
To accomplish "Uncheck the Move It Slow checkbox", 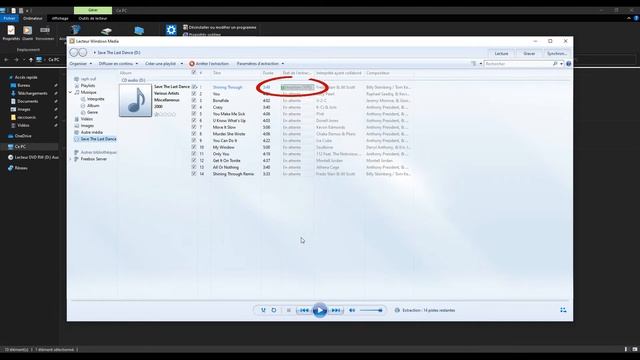I will [194, 127].
